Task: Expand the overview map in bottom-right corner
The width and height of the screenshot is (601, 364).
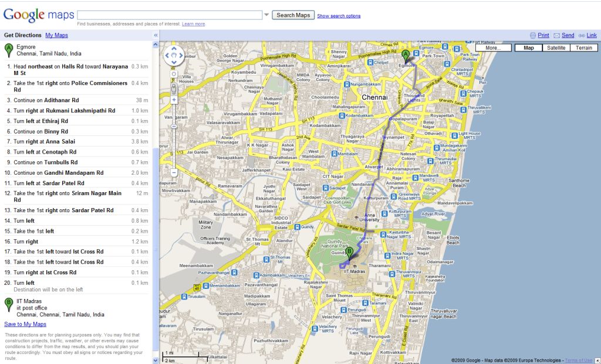Action: coord(597,360)
